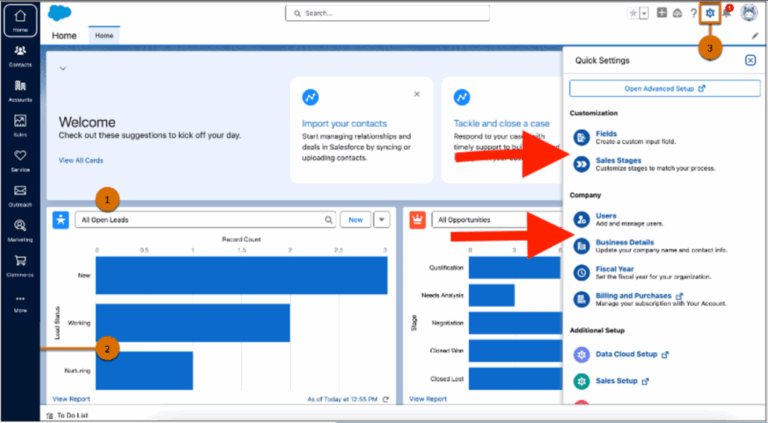The width and height of the screenshot is (768, 423).
Task: Open To Do List in utility bar
Action: (x=67, y=416)
